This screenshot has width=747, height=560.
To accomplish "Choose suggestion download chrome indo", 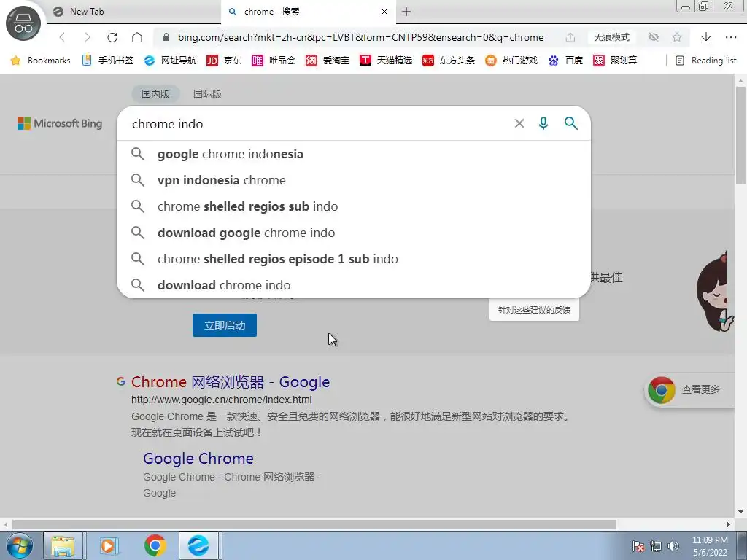I will [354, 285].
